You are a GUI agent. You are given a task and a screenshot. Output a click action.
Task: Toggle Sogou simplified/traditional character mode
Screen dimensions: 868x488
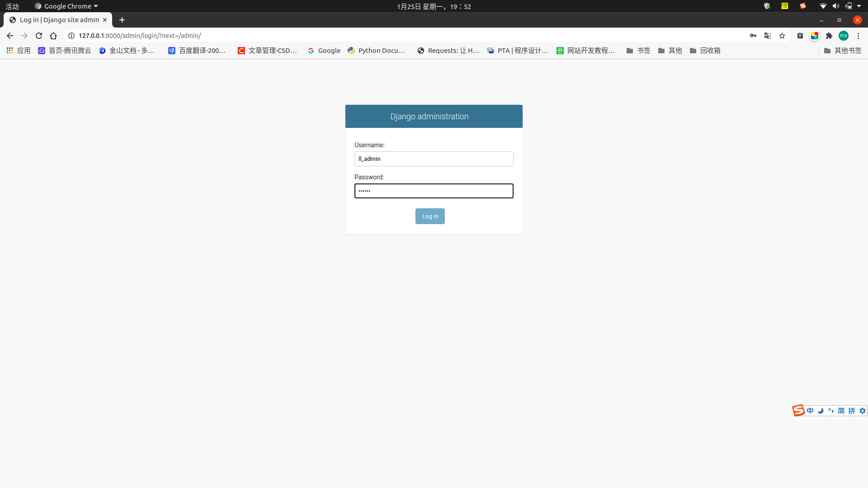click(x=841, y=411)
